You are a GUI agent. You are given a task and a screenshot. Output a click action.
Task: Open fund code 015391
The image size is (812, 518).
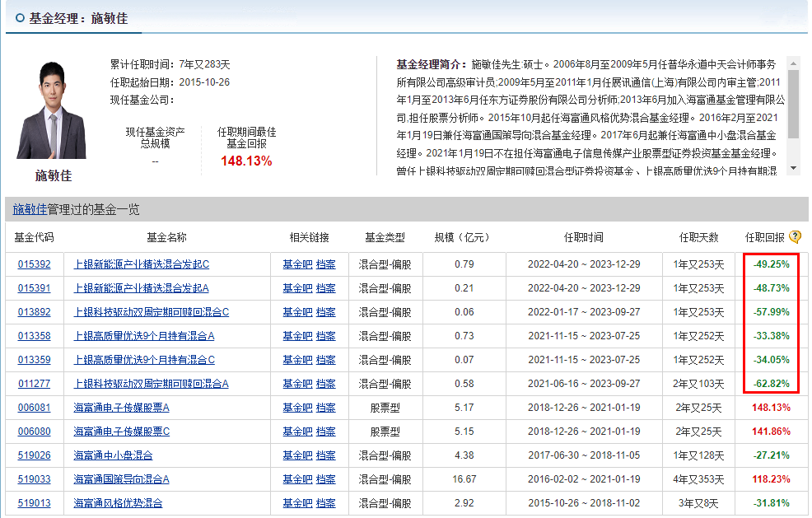(35, 288)
